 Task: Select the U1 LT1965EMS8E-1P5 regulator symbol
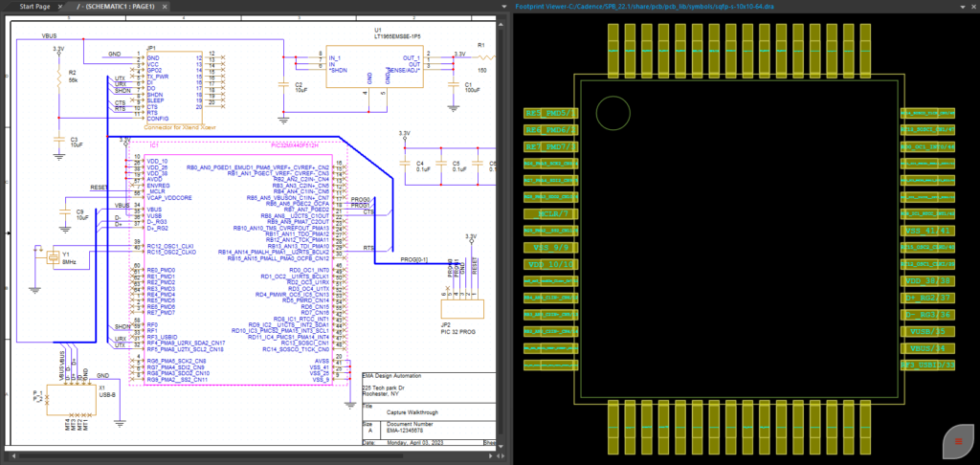375,67
